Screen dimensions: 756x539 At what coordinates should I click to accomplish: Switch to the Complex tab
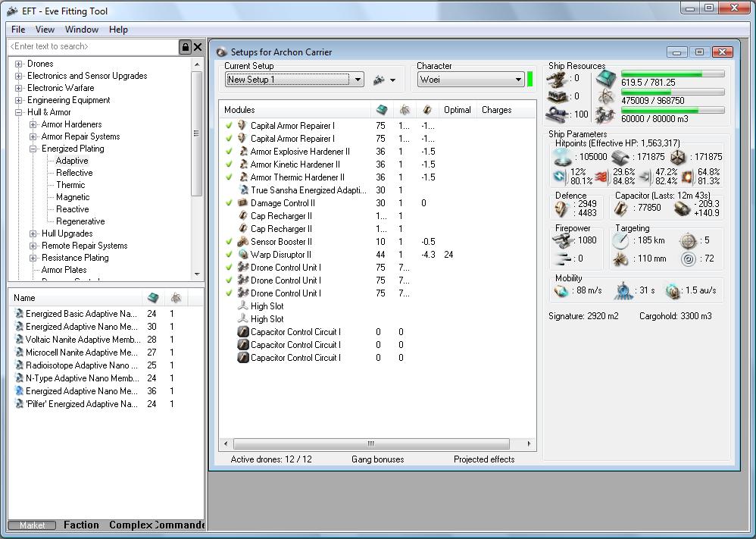(x=130, y=525)
